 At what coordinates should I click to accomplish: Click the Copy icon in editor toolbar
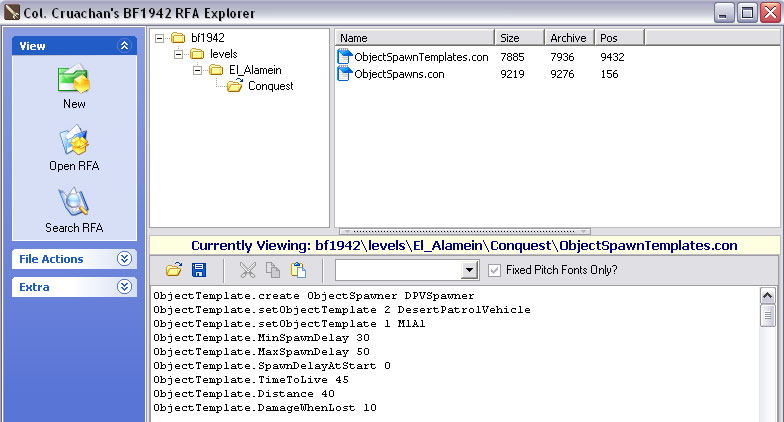pos(272,270)
